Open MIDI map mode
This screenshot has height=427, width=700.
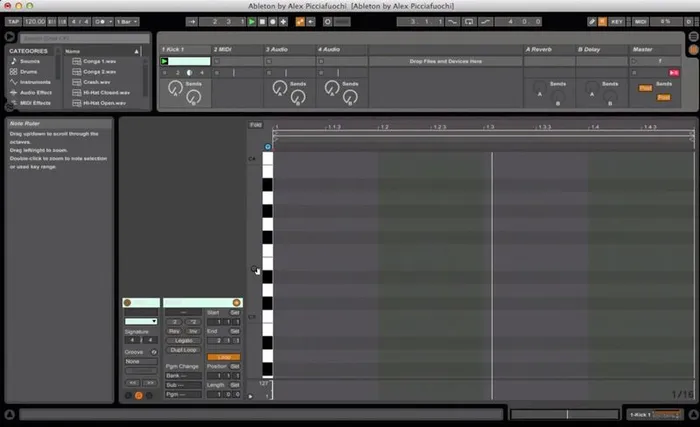641,21
